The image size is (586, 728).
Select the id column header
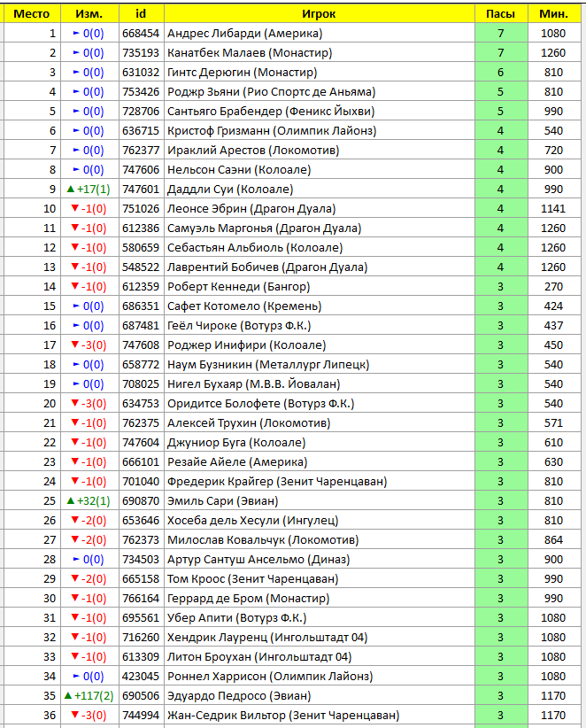[x=142, y=14]
